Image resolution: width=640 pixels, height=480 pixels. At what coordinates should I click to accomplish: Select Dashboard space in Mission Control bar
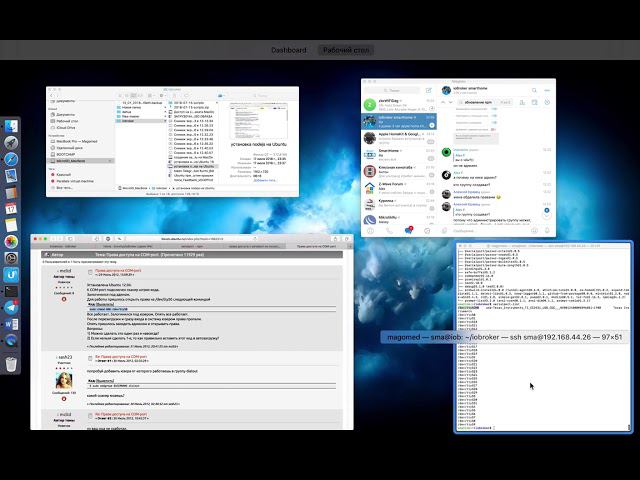[x=289, y=50]
